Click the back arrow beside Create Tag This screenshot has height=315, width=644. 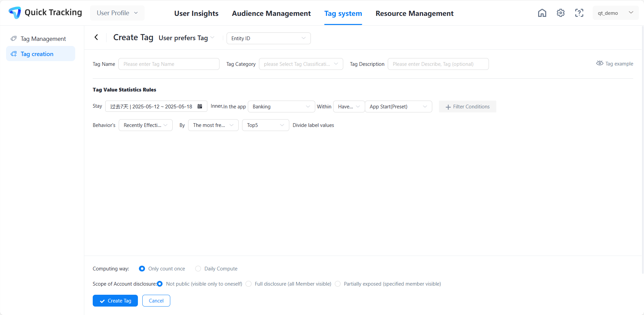coord(96,37)
